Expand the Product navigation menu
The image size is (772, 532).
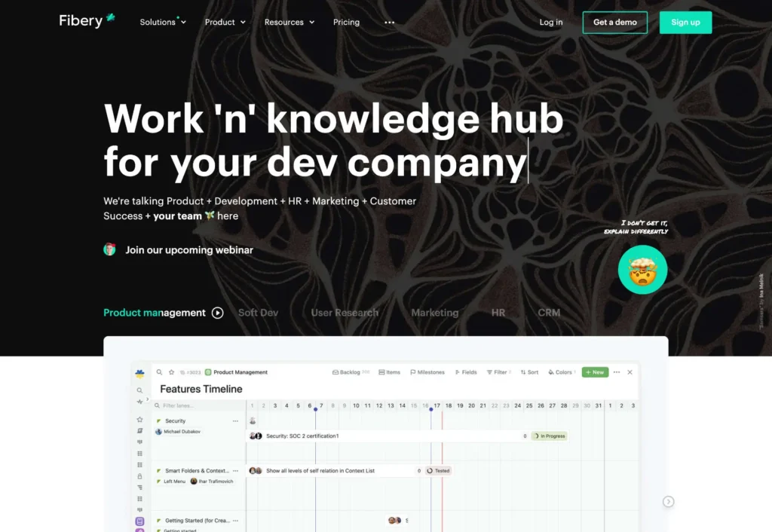pos(225,22)
